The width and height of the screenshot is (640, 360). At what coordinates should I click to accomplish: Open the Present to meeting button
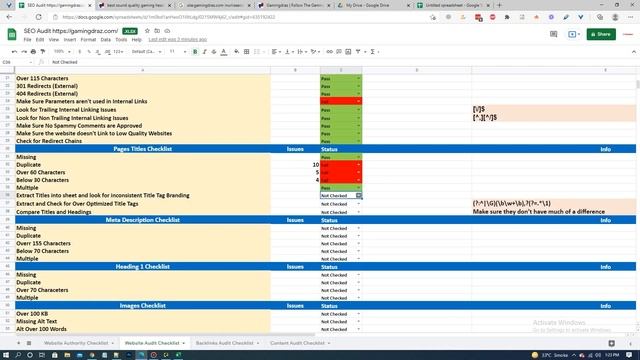[x=573, y=34]
